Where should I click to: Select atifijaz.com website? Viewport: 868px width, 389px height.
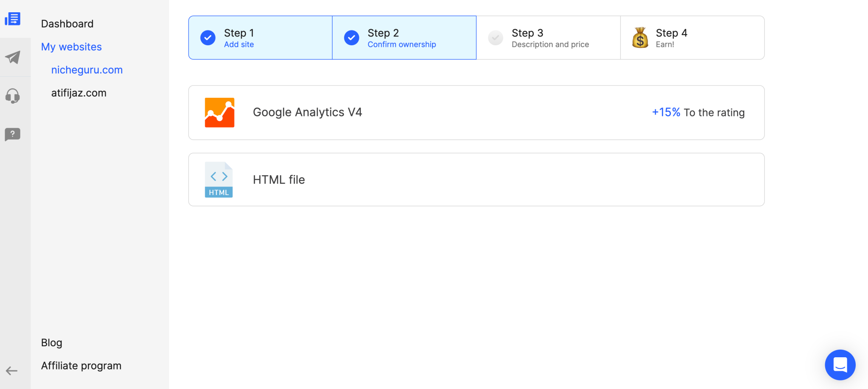click(x=79, y=93)
